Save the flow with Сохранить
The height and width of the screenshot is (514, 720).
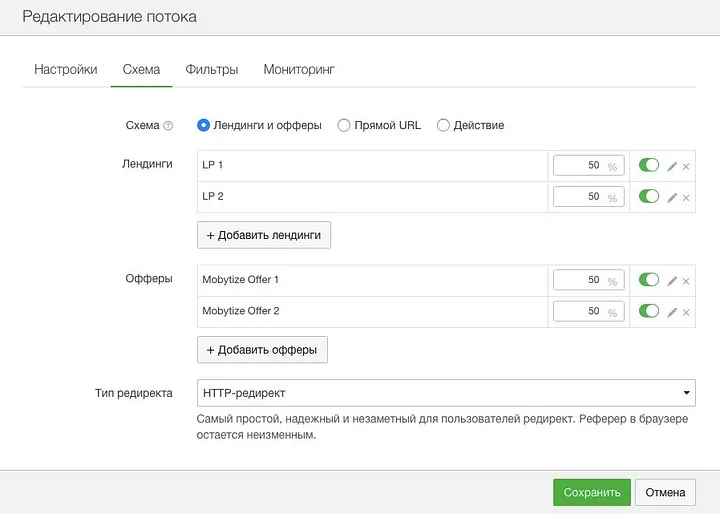click(592, 492)
